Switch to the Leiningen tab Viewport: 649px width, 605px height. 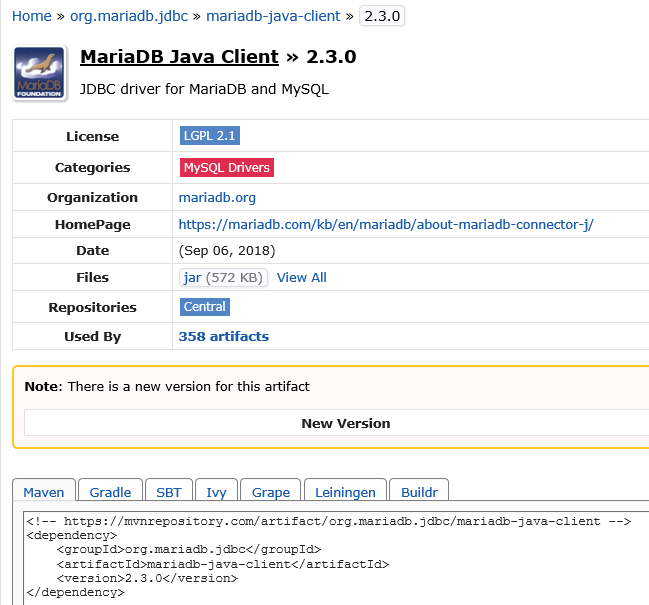345,492
